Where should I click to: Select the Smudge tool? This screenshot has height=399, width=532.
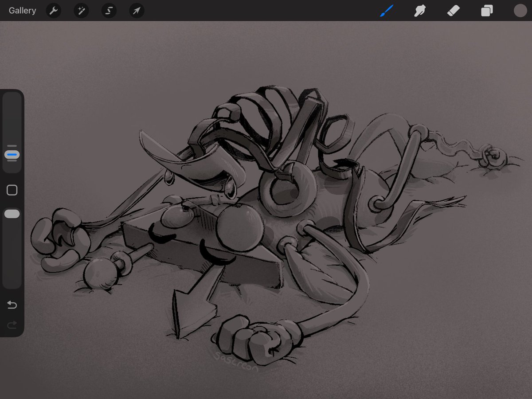419,11
